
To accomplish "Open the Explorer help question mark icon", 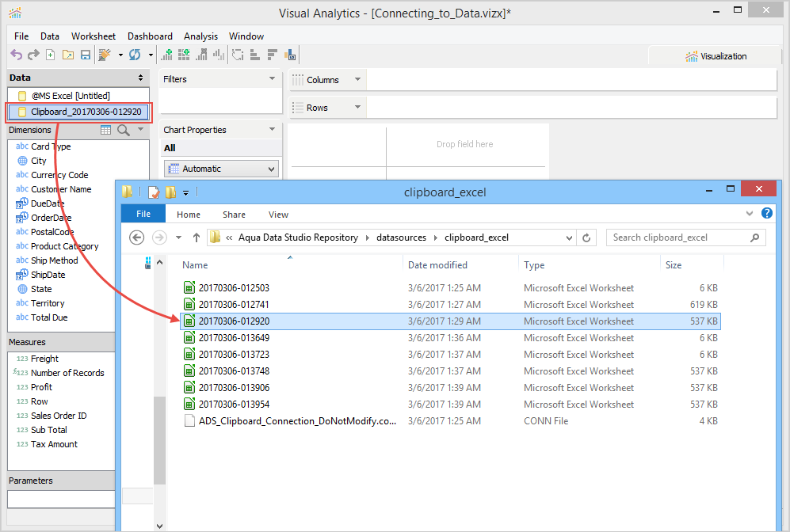I will (766, 214).
